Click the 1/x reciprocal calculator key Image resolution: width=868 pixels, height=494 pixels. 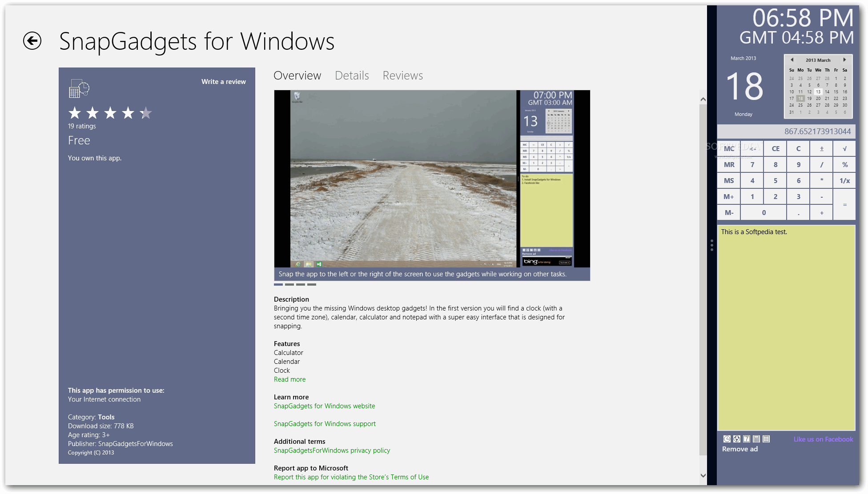point(844,181)
